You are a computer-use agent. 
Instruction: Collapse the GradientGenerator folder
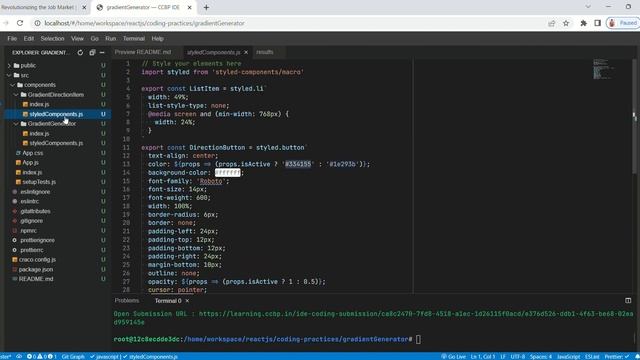pyautogui.click(x=52, y=124)
